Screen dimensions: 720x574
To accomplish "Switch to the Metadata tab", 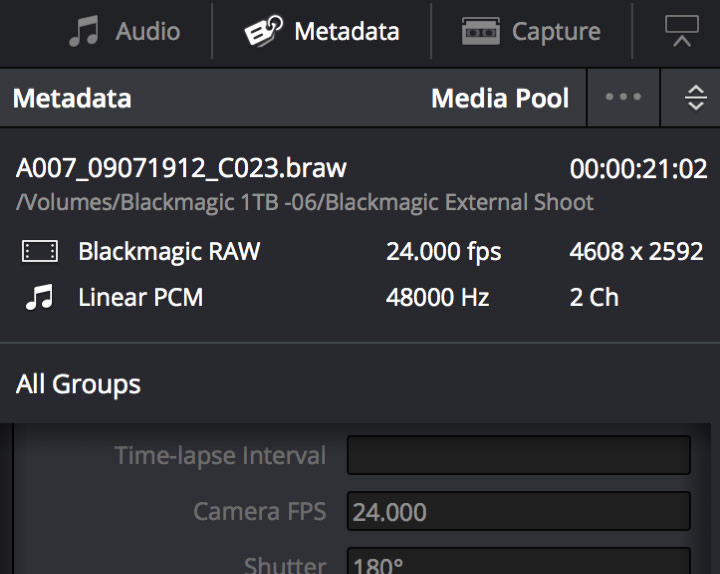I will pyautogui.click(x=321, y=31).
